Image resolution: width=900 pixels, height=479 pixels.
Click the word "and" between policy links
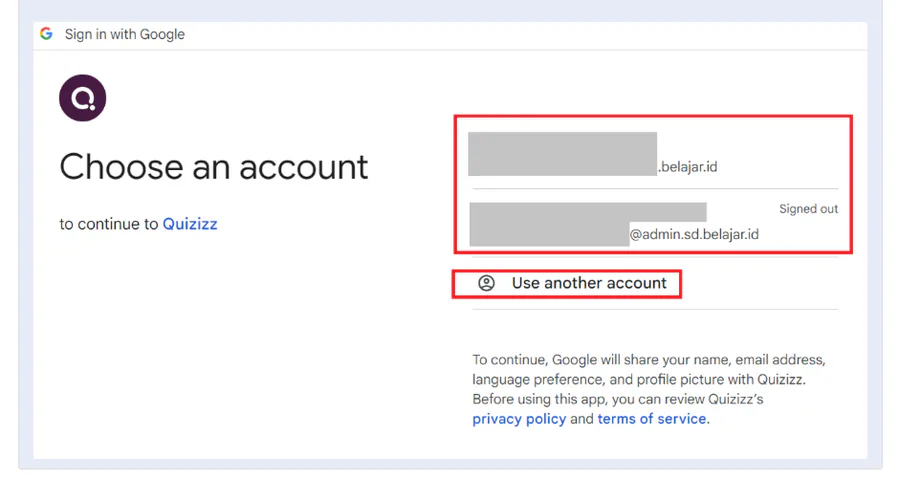pos(582,419)
